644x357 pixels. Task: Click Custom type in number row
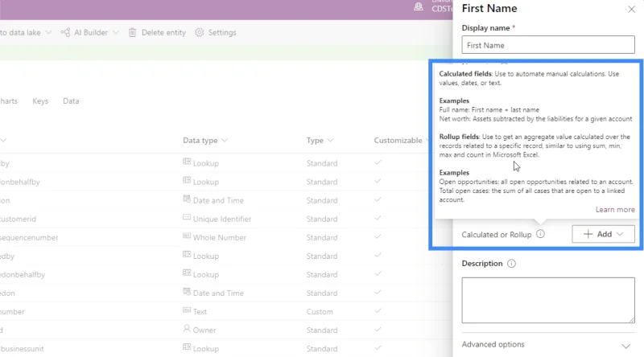click(x=320, y=312)
